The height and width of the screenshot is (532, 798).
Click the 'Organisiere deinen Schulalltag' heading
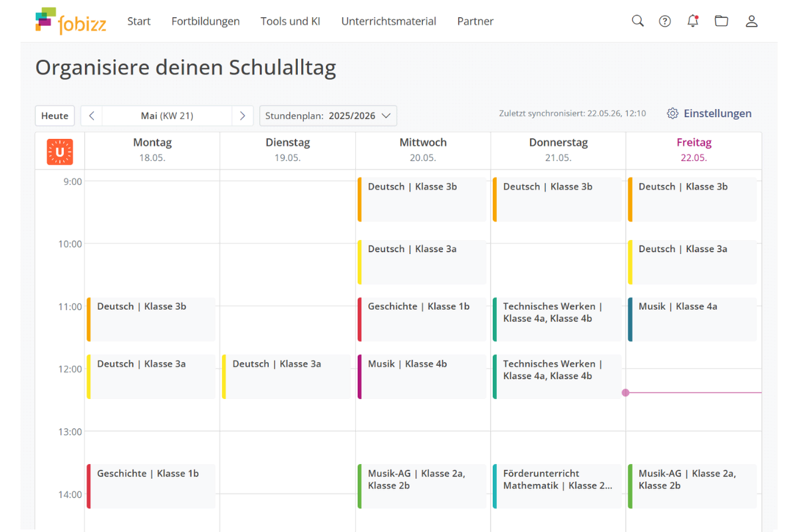click(x=186, y=68)
